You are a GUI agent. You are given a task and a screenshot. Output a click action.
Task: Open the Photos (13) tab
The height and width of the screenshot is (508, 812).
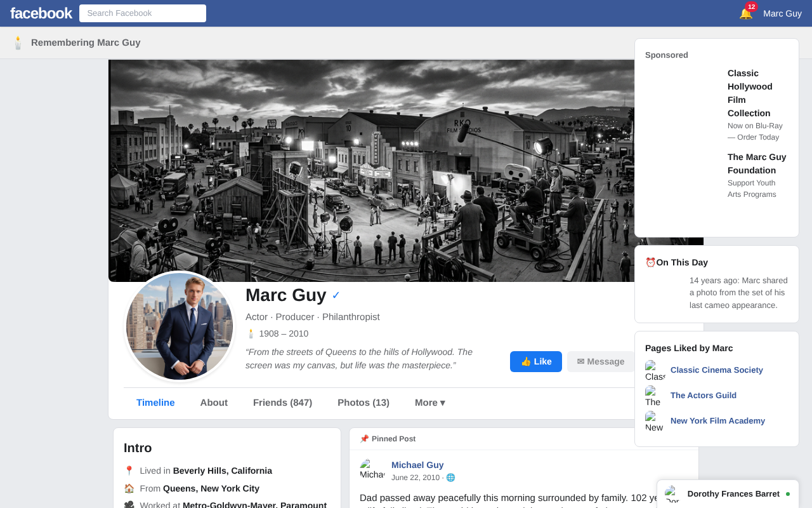(363, 403)
